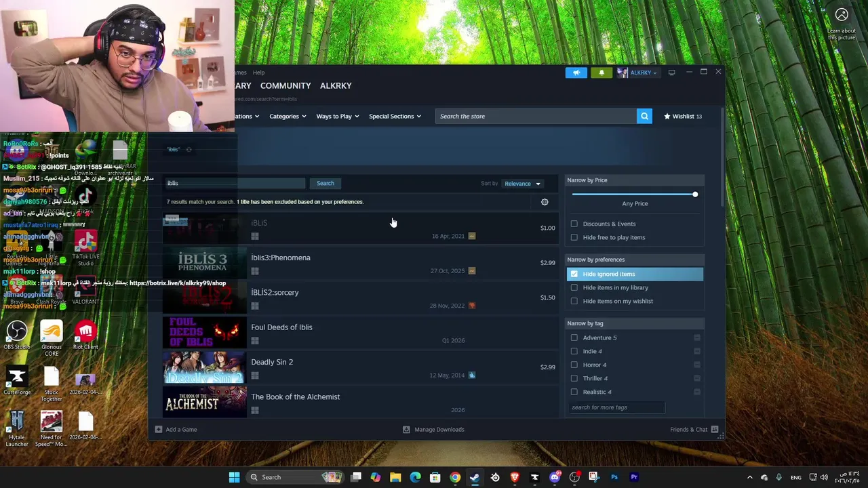Click the taskbar Search box
Viewport: 868px width, 488px height.
coord(294,477)
